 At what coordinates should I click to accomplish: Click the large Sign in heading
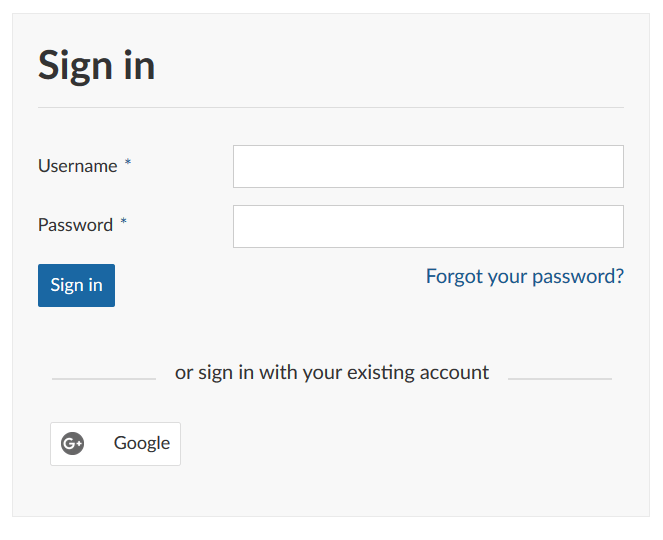tap(96, 66)
